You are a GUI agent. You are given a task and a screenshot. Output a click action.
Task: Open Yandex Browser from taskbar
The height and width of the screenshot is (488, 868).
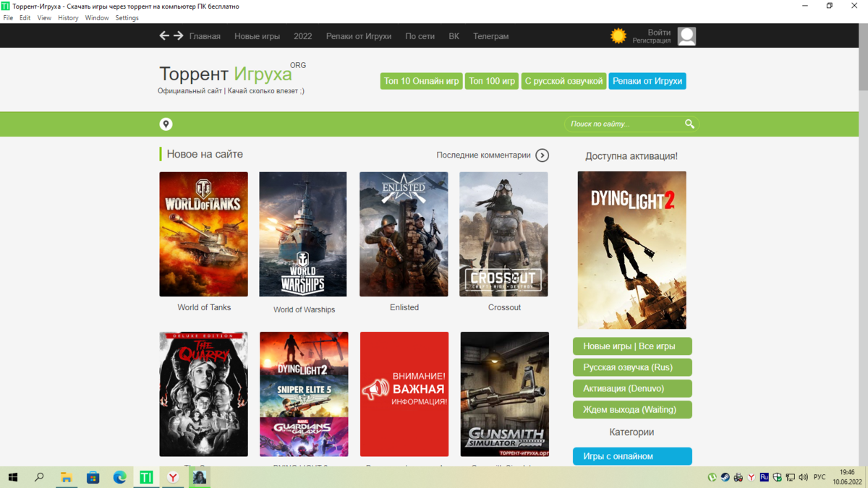point(173,477)
